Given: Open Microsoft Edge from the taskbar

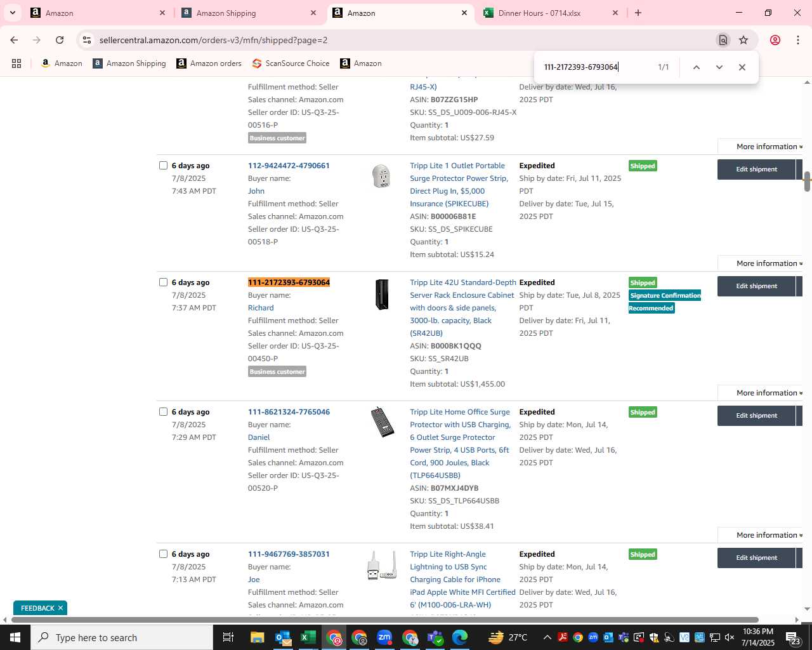Looking at the screenshot, I should pos(460,637).
